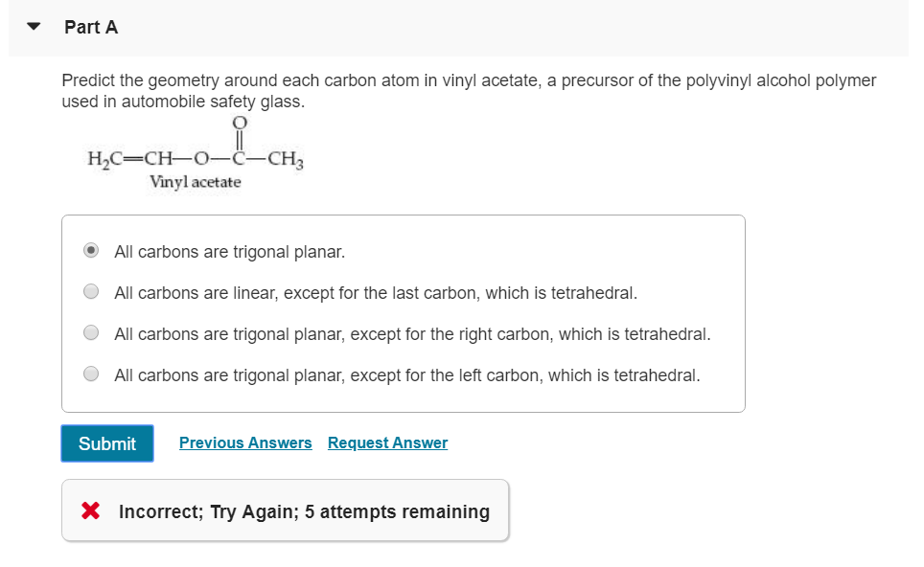Click the 'Vinyl acetate' caption under the structure
924x567 pixels.
[x=195, y=181]
